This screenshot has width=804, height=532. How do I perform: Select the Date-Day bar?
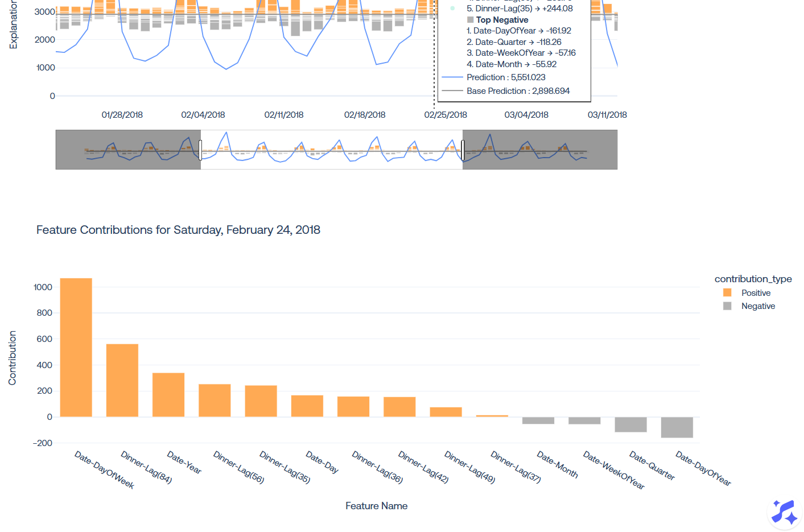[x=307, y=406]
